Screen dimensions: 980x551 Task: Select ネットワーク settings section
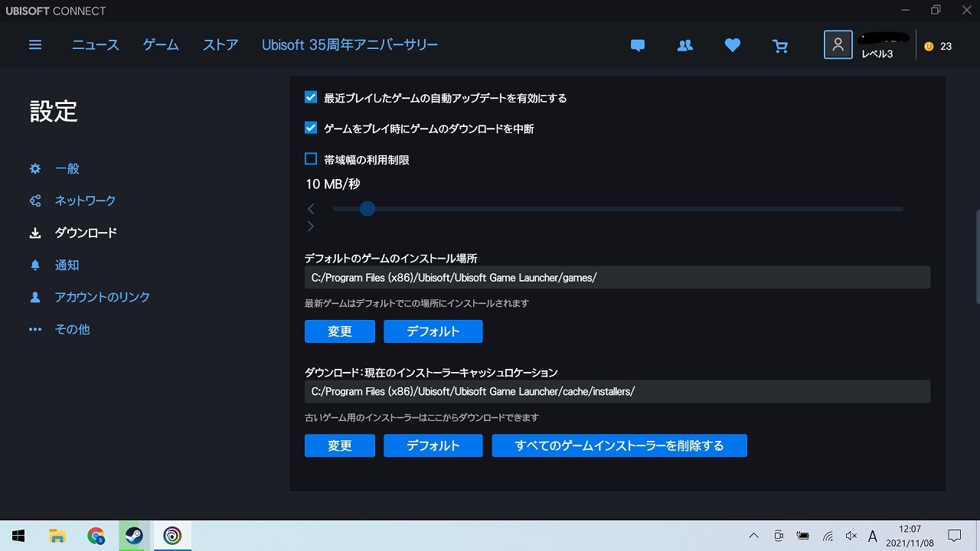(85, 201)
